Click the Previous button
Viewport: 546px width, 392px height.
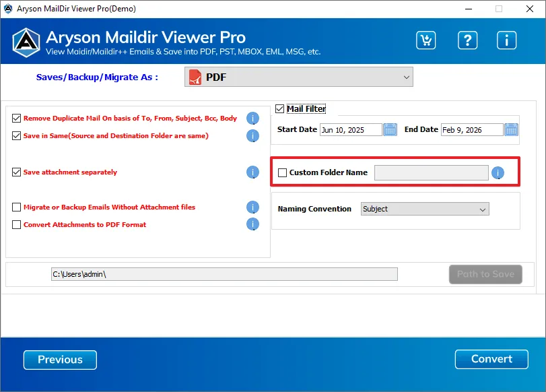pos(60,360)
